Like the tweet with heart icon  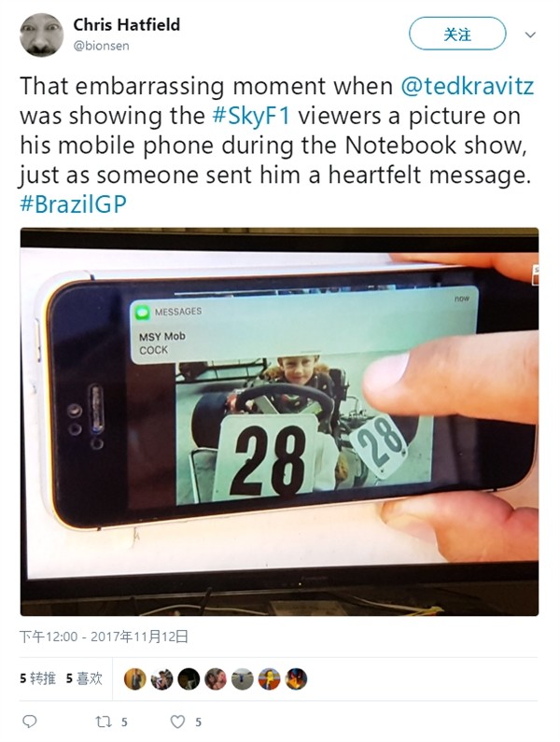177,721
